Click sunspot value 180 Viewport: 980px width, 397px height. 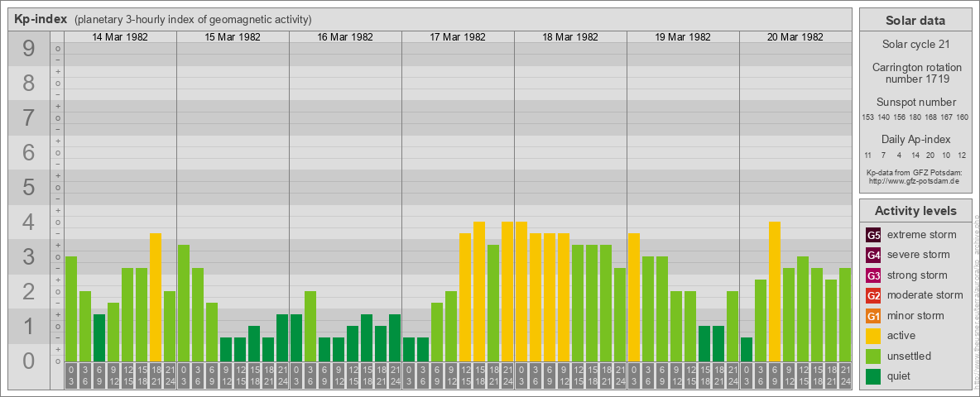(x=915, y=117)
